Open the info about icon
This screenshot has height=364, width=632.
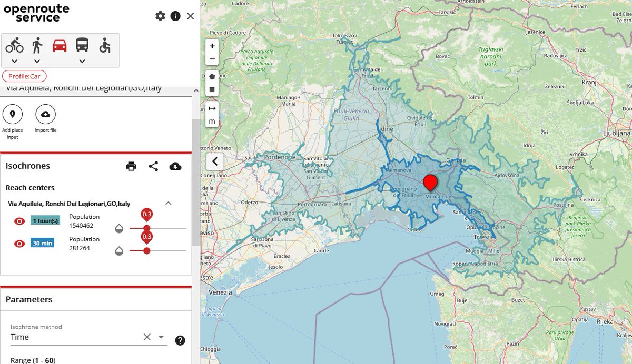175,16
